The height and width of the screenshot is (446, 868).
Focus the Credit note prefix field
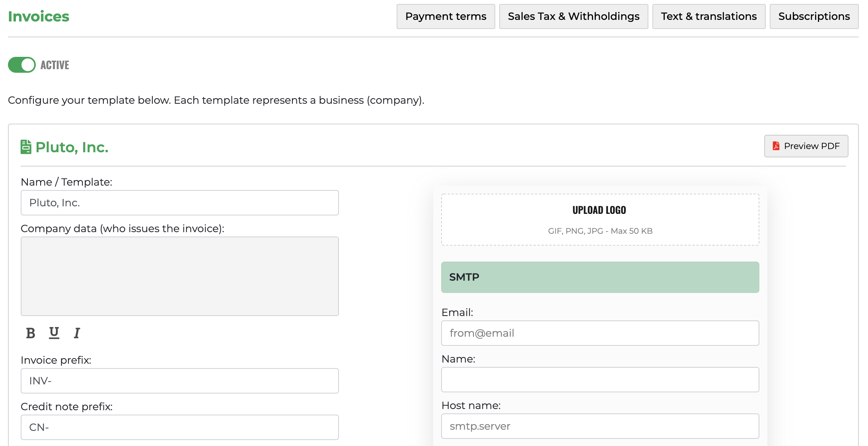[179, 427]
